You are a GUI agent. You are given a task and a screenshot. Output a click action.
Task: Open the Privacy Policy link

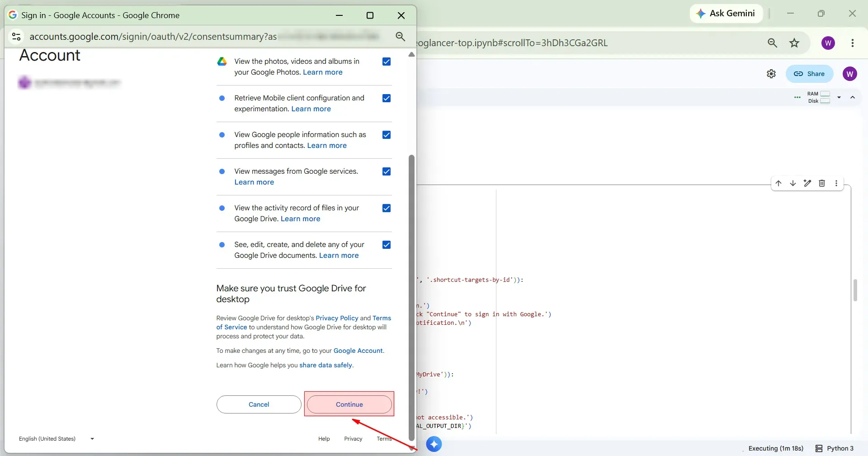[337, 318]
